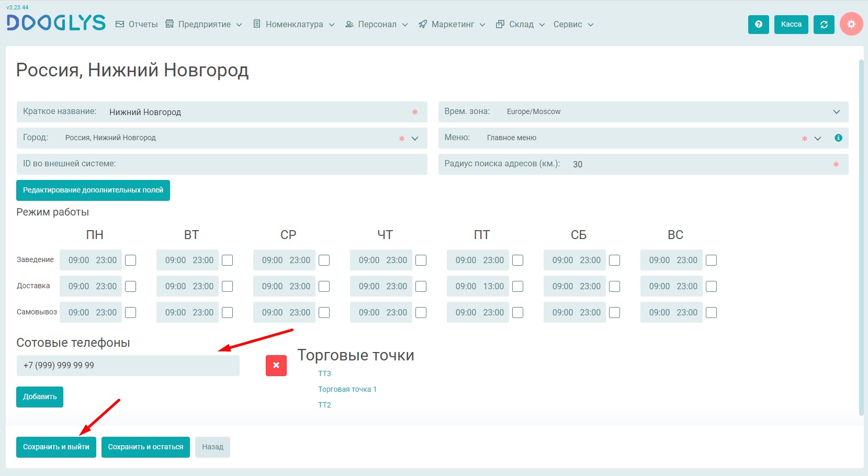Delete the phone number with red X

coord(276,366)
